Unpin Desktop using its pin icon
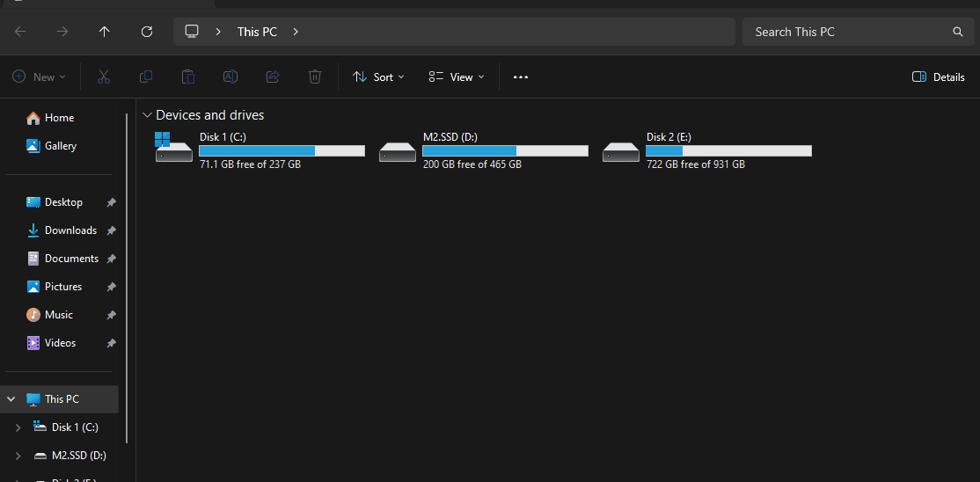The width and height of the screenshot is (980, 482). click(111, 202)
